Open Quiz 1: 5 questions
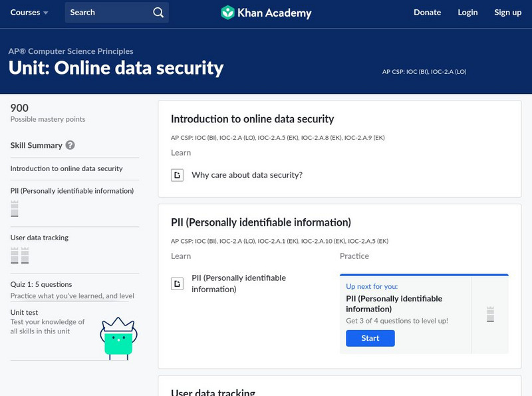This screenshot has height=396, width=532. 41,284
